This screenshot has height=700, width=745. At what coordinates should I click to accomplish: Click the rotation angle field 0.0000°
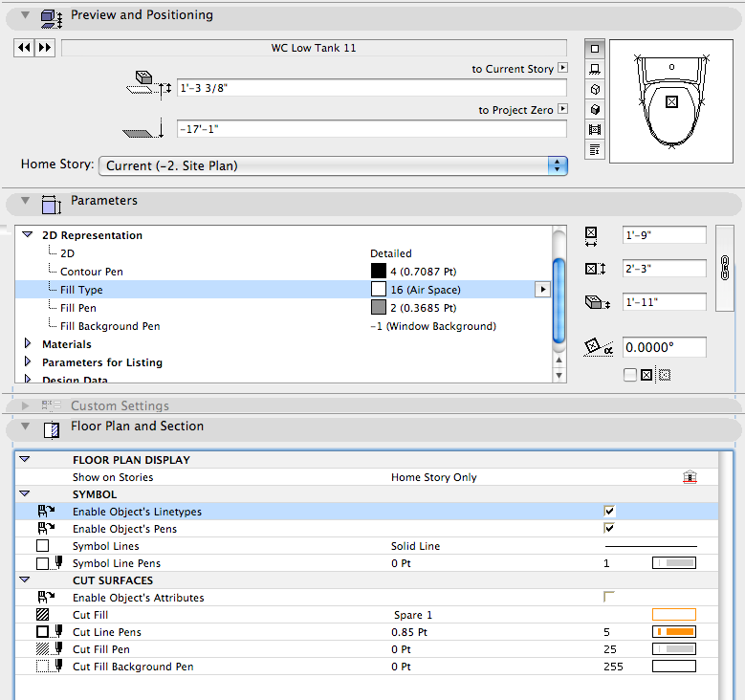[665, 347]
